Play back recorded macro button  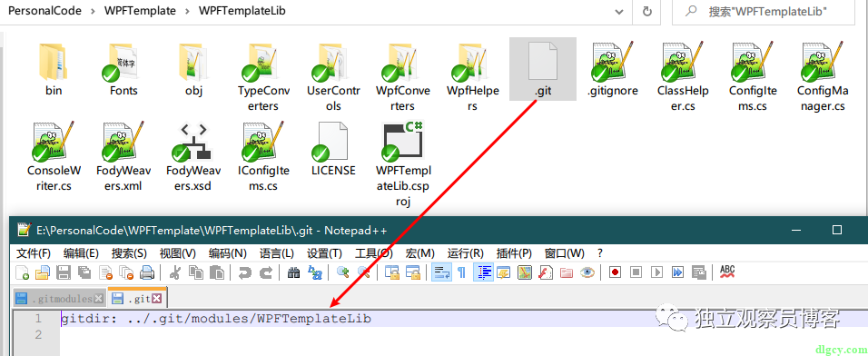(657, 272)
